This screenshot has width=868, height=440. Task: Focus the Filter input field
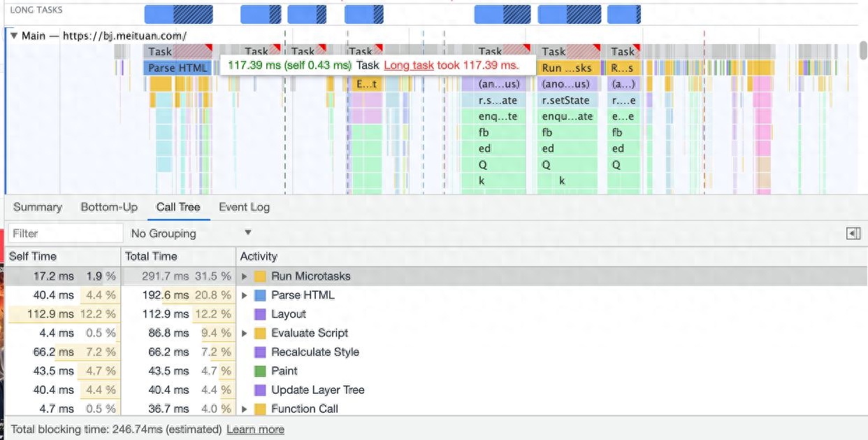[x=64, y=234]
